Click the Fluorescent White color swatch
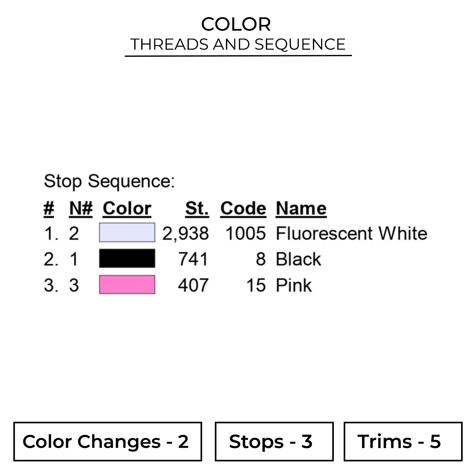The height and width of the screenshot is (476, 476). [127, 233]
